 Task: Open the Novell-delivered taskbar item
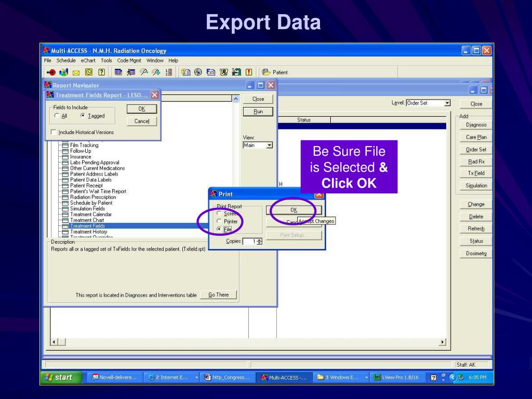[115, 377]
